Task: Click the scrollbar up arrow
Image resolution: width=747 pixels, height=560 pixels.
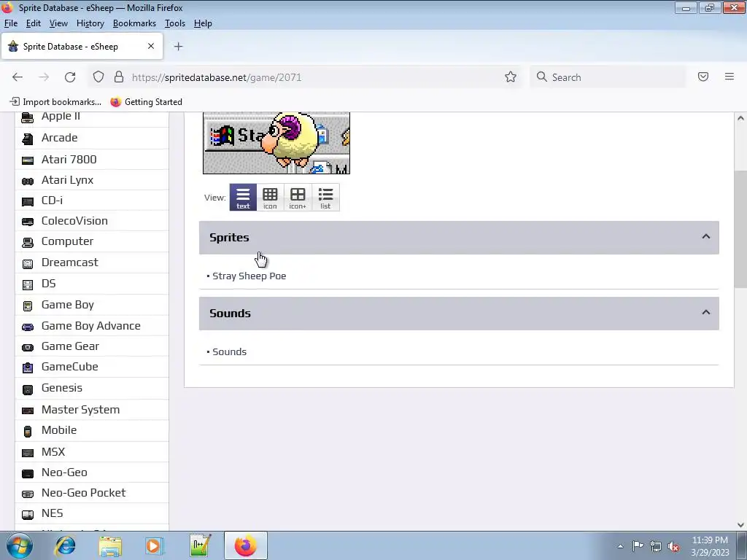Action: tap(740, 118)
